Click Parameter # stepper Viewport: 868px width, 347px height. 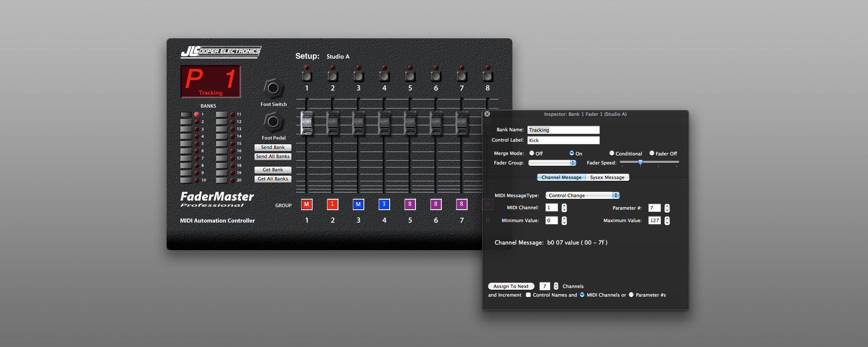(x=667, y=208)
